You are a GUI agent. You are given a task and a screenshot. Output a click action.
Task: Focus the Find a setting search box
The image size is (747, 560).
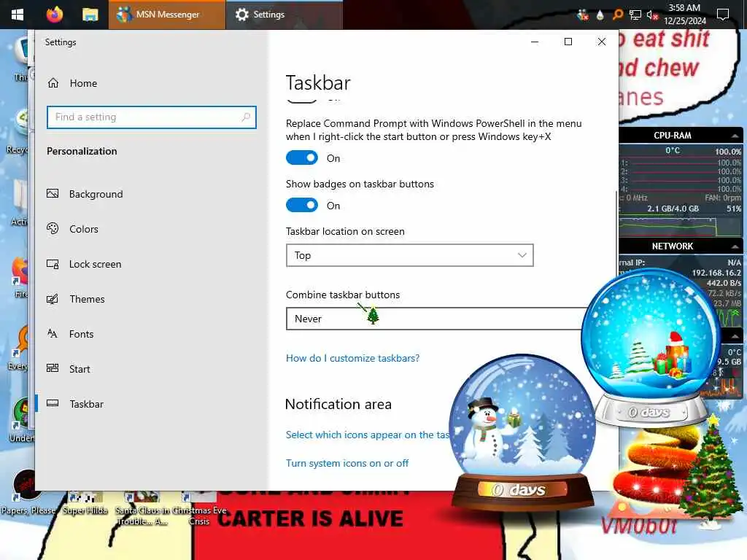152,117
